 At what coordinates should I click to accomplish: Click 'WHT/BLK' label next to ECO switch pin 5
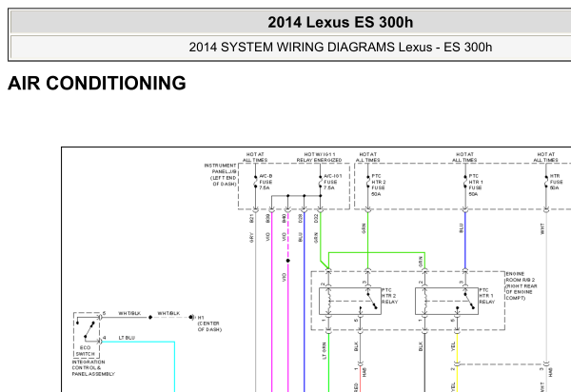click(129, 313)
